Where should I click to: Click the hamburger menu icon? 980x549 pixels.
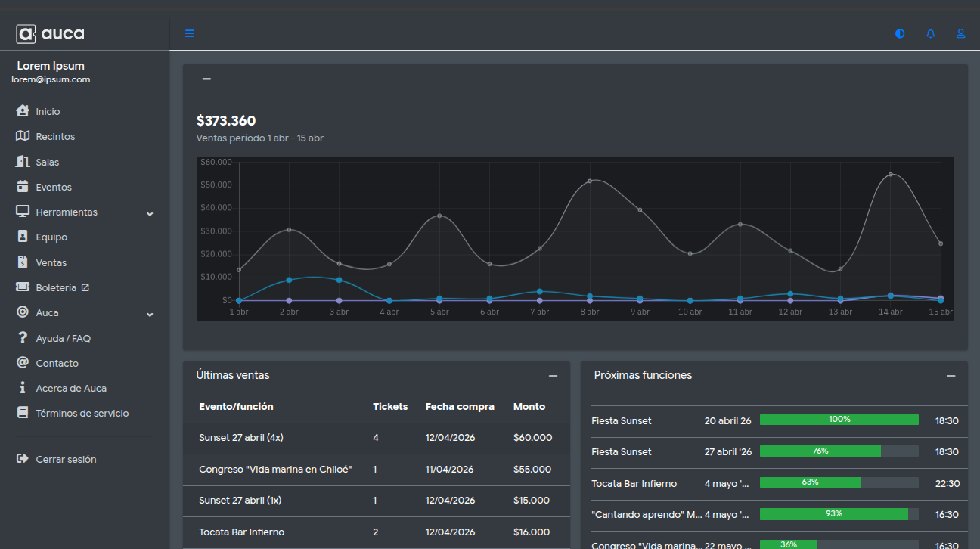[189, 33]
